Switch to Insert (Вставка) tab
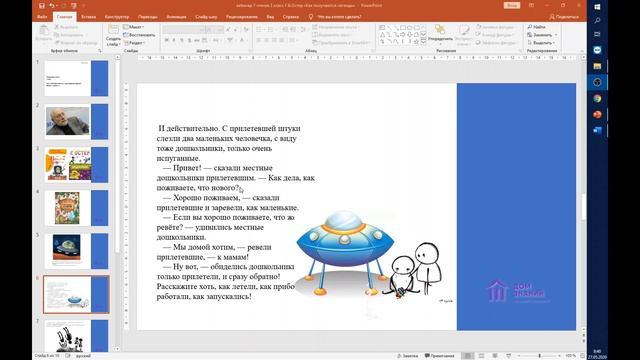Screen dimensions: 640x360 tap(88, 17)
